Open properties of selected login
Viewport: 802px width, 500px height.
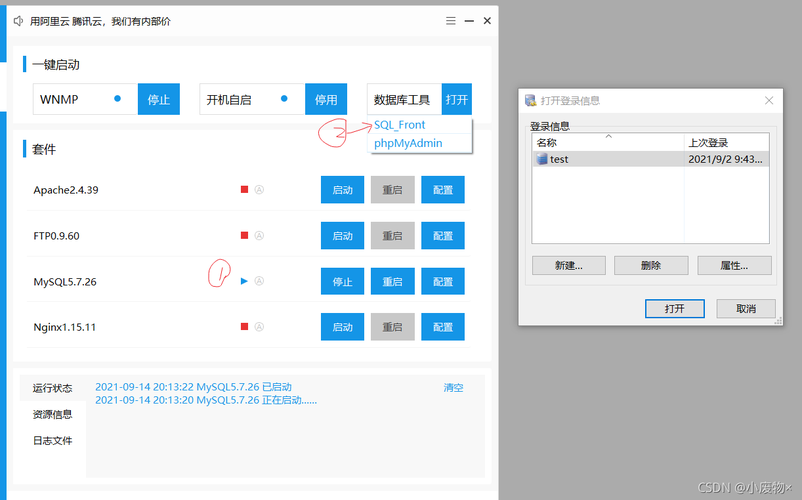click(734, 265)
